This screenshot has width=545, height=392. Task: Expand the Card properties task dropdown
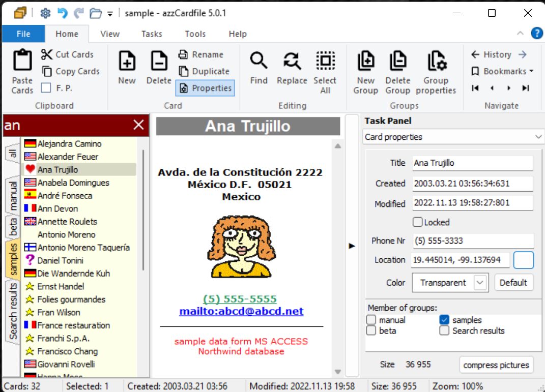[x=538, y=137]
